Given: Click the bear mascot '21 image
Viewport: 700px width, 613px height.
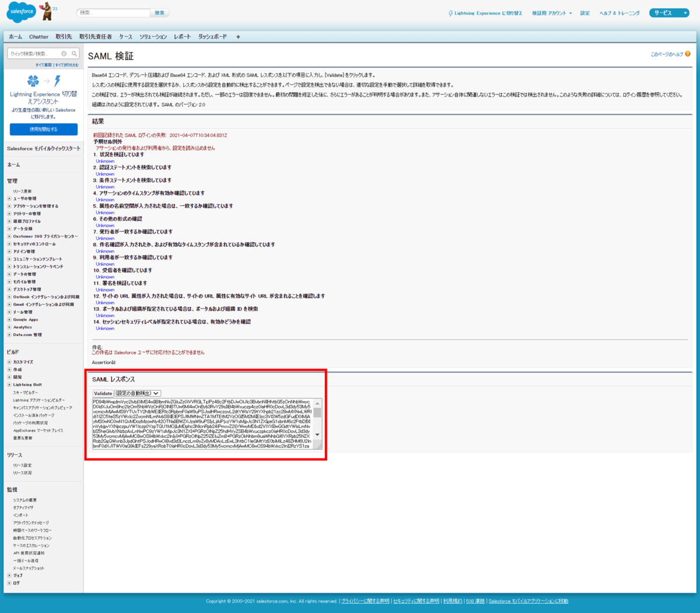Looking at the screenshot, I should (x=48, y=11).
